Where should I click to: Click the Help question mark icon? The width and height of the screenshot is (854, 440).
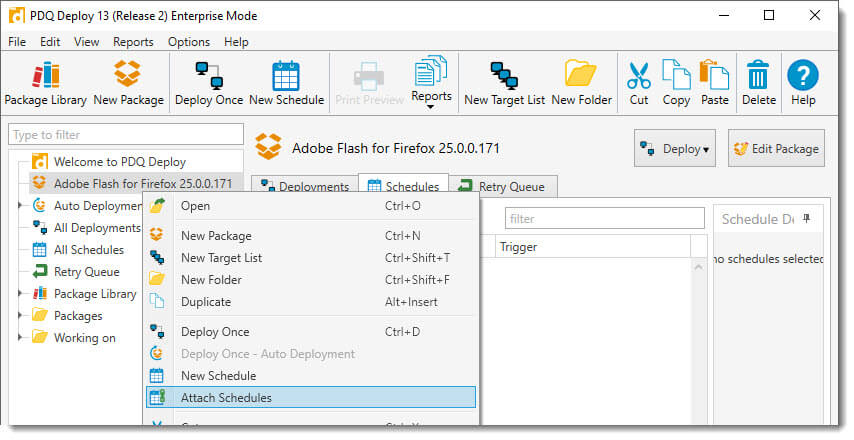click(x=803, y=83)
